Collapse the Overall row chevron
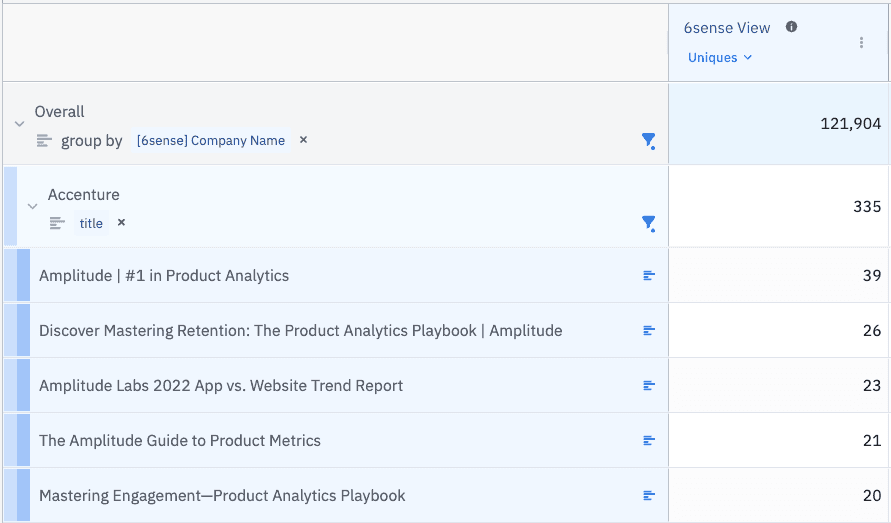Image resolution: width=891 pixels, height=523 pixels. click(x=19, y=124)
